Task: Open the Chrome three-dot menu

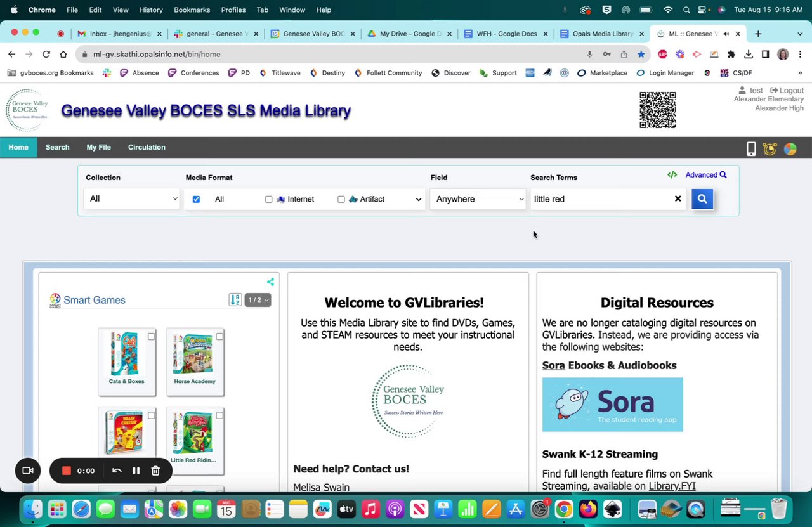Action: (799, 55)
